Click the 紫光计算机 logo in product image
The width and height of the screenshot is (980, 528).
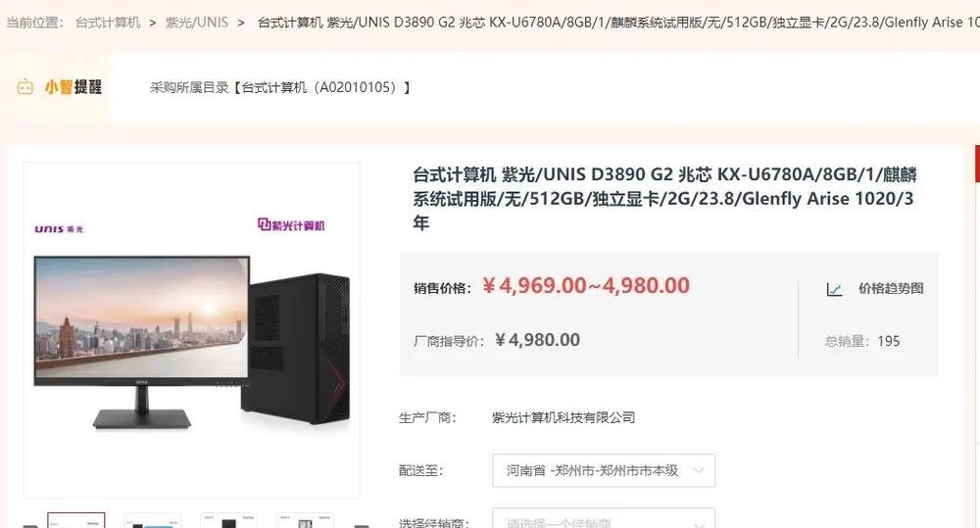[x=291, y=224]
